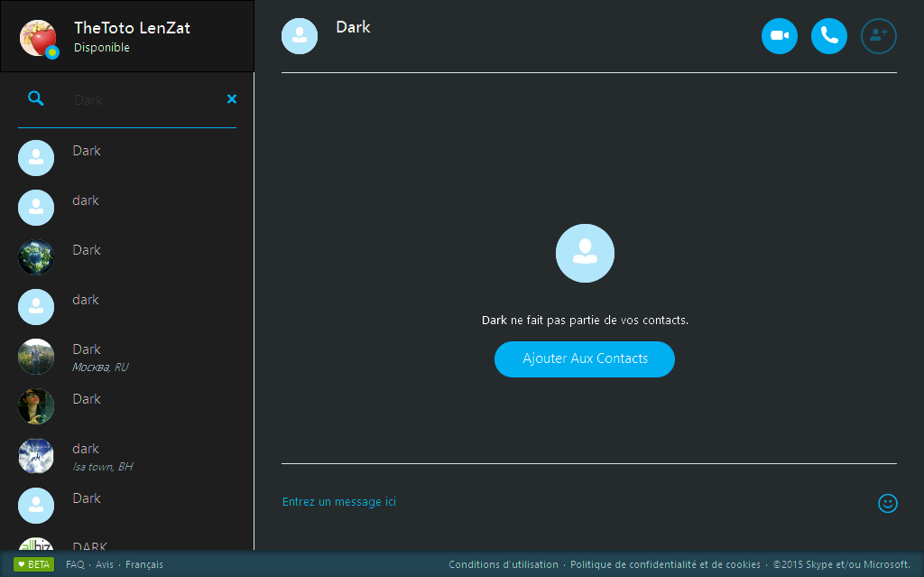Click Ajouter Aux Contacts button
924x577 pixels.
pos(585,359)
